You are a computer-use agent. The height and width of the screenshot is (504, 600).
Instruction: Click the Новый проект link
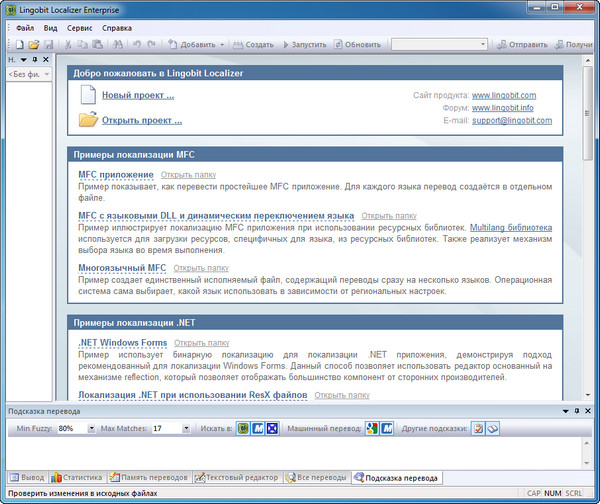(x=138, y=95)
